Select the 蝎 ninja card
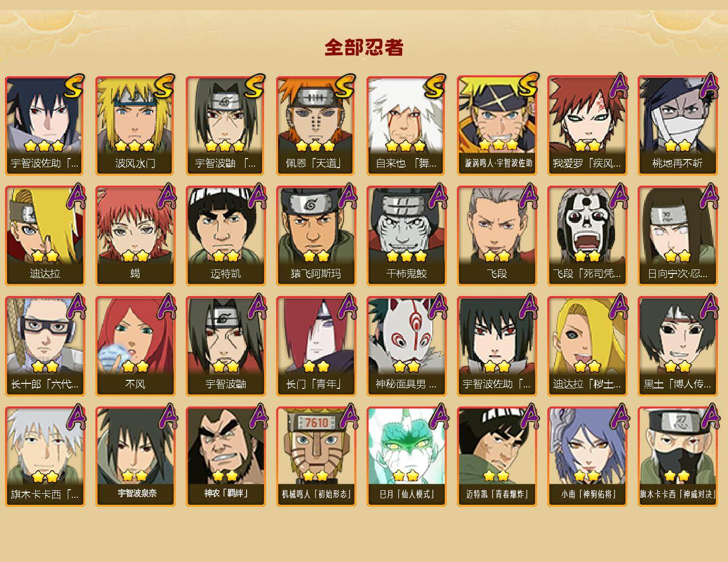This screenshot has height=562, width=728. 135,236
